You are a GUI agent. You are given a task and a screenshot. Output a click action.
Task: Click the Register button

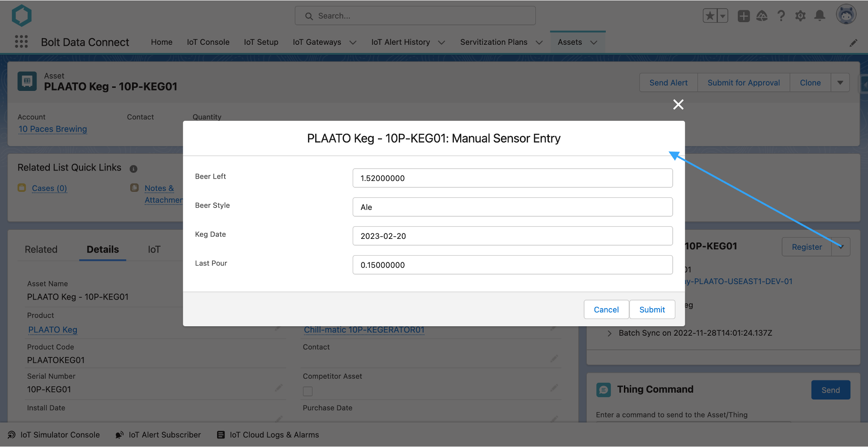[x=807, y=247]
